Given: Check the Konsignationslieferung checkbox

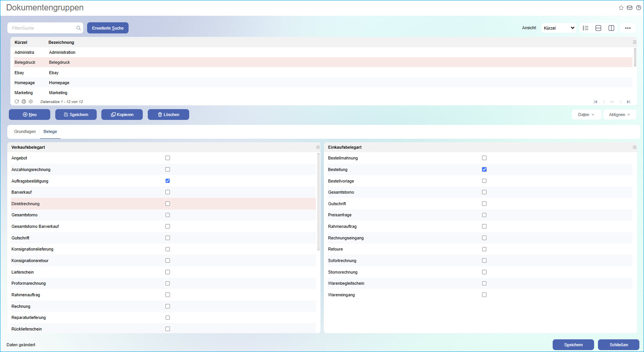Looking at the screenshot, I should [x=168, y=249].
